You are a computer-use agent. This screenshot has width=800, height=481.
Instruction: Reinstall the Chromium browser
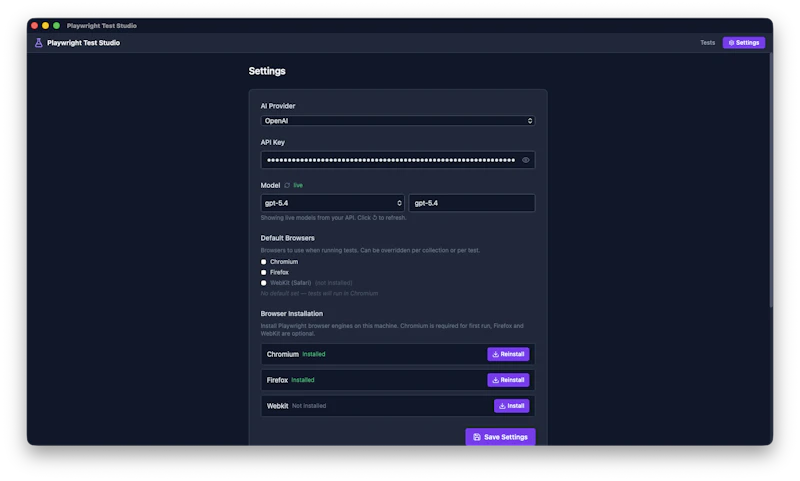[508, 354]
